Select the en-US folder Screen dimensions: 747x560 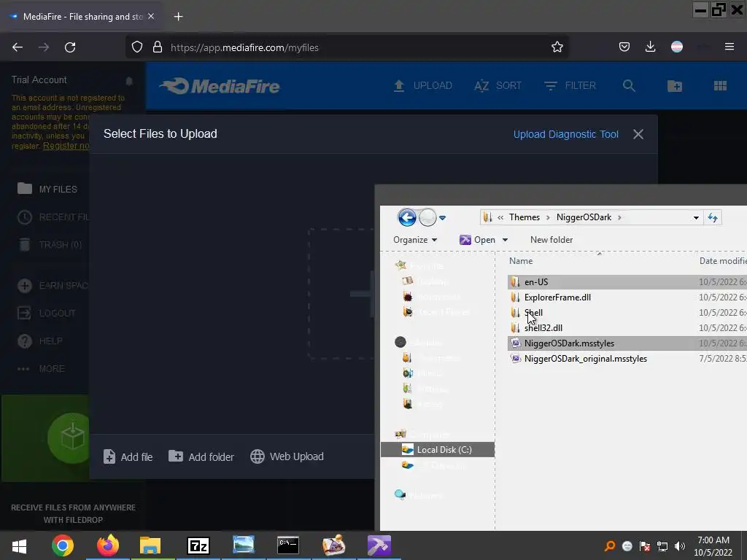click(627, 282)
